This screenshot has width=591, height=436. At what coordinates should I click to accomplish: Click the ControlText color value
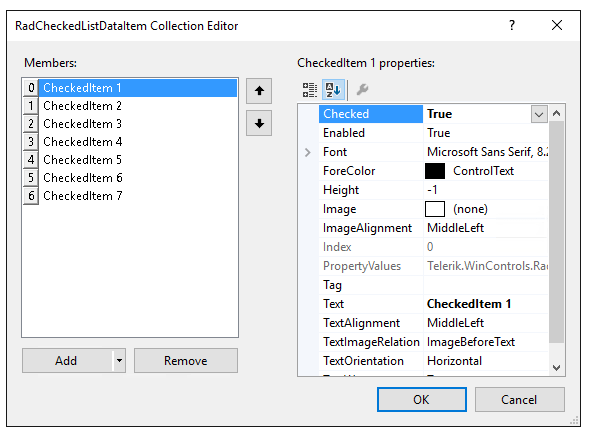[483, 171]
